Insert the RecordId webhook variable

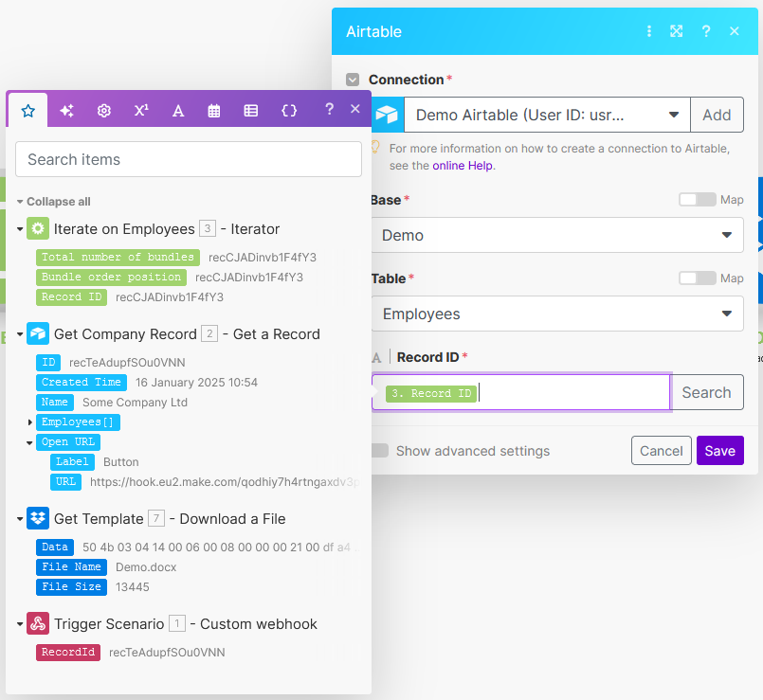(x=68, y=652)
